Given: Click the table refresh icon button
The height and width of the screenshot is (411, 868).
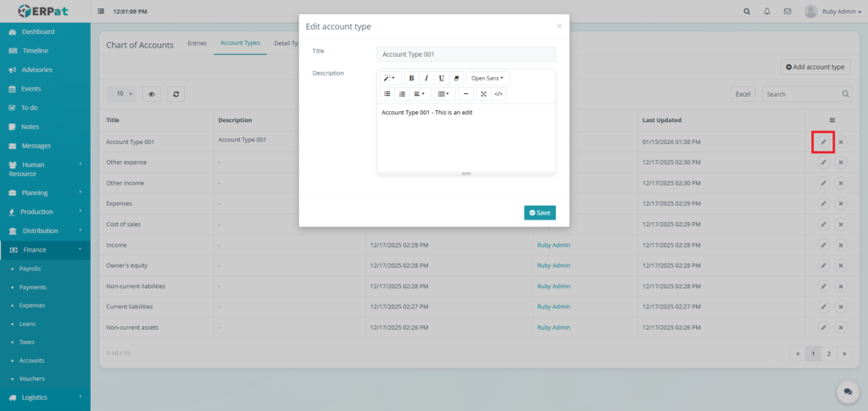Looking at the screenshot, I should [x=176, y=94].
